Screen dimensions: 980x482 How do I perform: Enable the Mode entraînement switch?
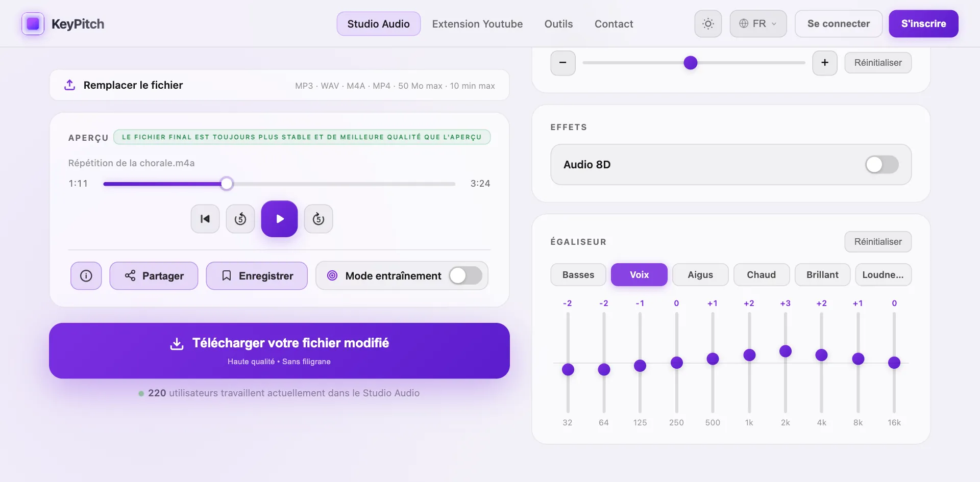tap(465, 276)
